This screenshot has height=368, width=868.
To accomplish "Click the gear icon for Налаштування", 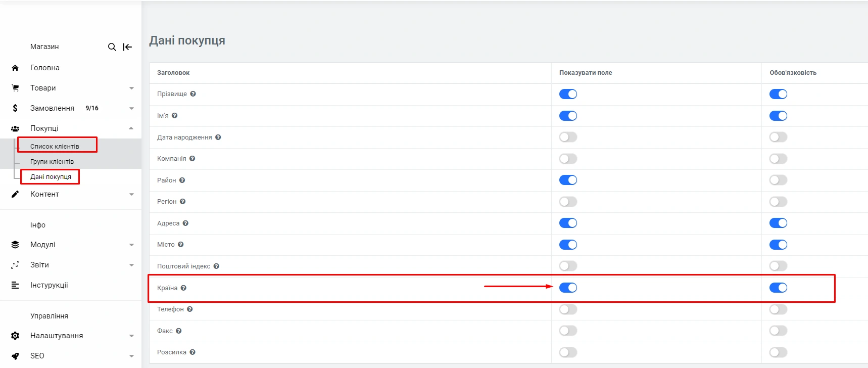I will [x=15, y=336].
